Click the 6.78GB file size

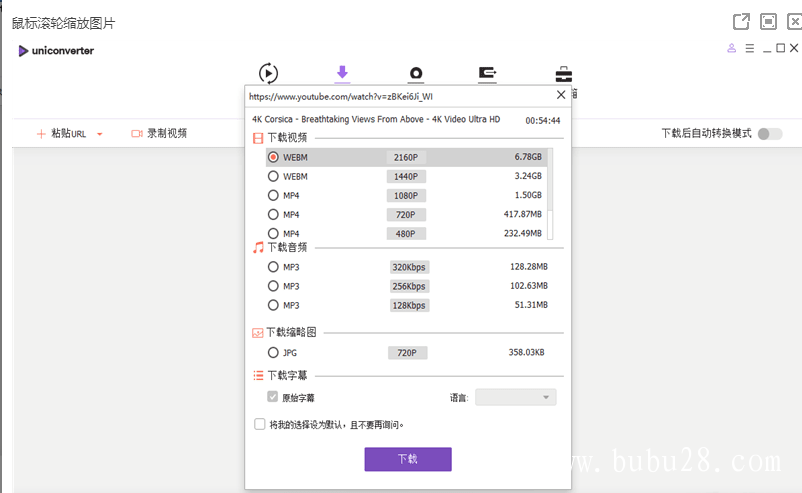click(x=528, y=156)
